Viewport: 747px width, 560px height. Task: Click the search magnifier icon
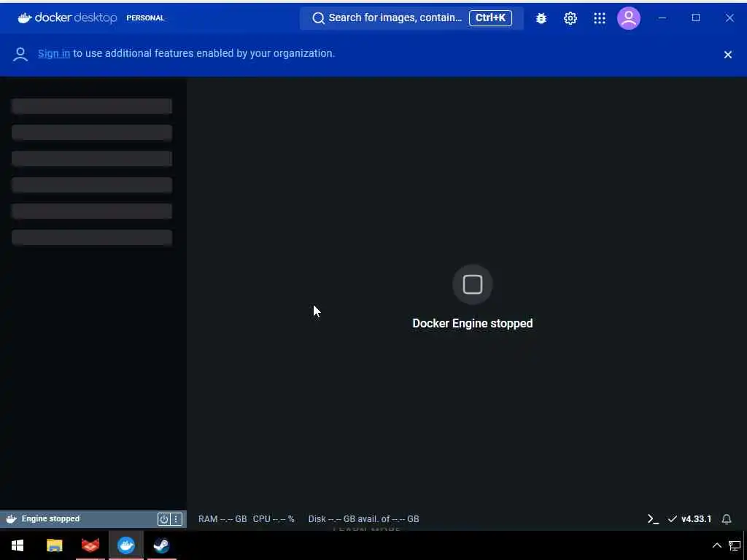click(318, 18)
